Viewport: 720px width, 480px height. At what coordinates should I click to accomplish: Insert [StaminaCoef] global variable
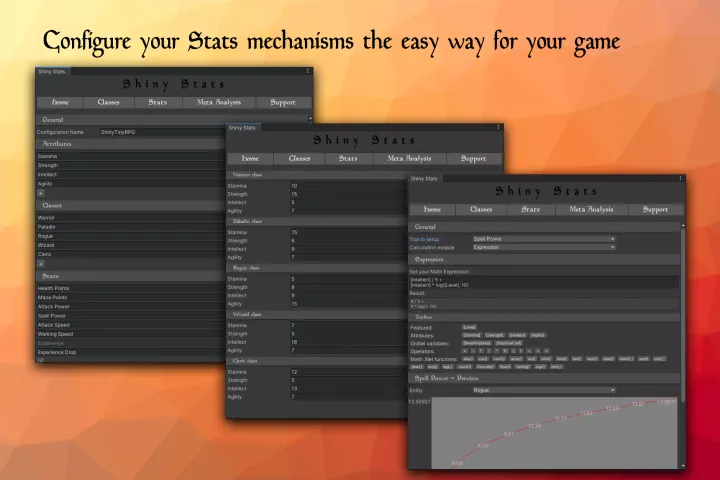point(509,343)
